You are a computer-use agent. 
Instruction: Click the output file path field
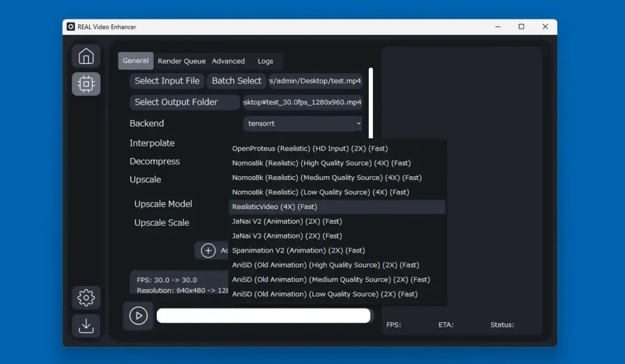[x=303, y=102]
